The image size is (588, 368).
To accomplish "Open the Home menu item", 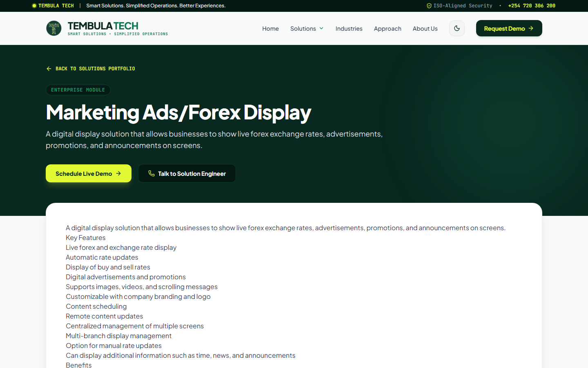I will point(270,29).
